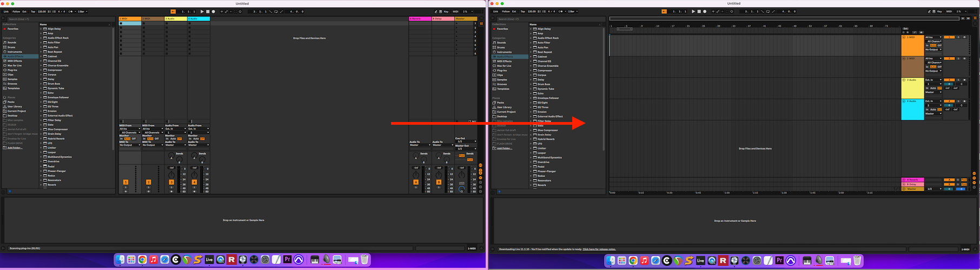Open Premiere Pro in the left dock
The height and width of the screenshot is (270, 980).
(287, 260)
